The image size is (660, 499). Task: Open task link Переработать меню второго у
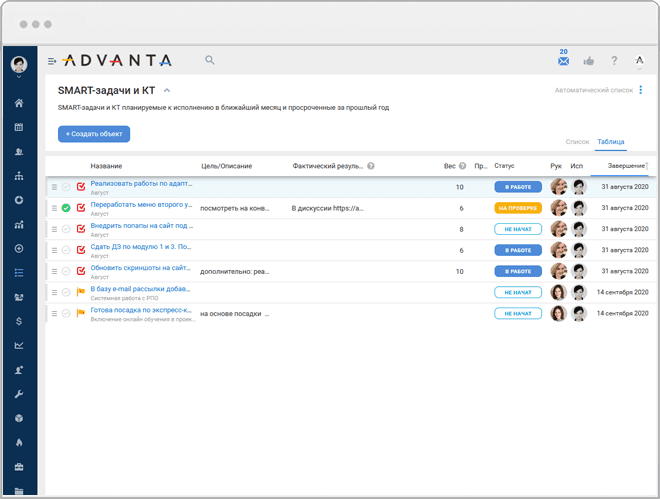[141, 204]
